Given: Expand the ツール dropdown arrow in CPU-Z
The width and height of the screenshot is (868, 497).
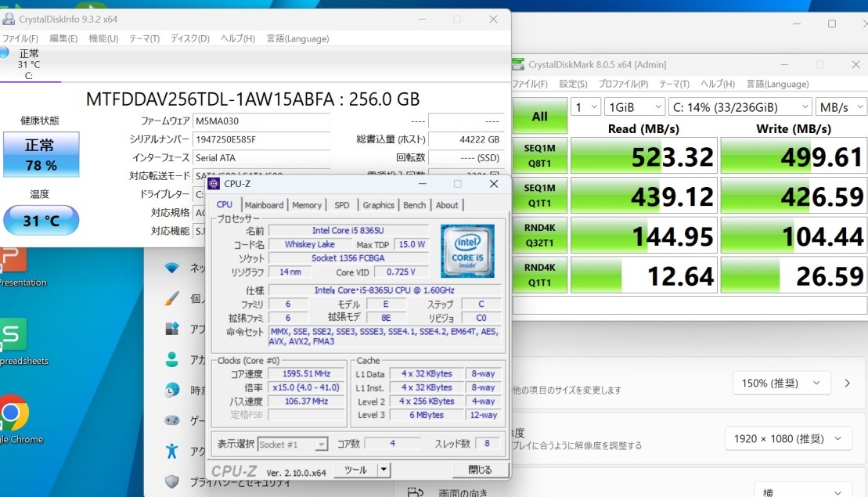Looking at the screenshot, I should [384, 470].
